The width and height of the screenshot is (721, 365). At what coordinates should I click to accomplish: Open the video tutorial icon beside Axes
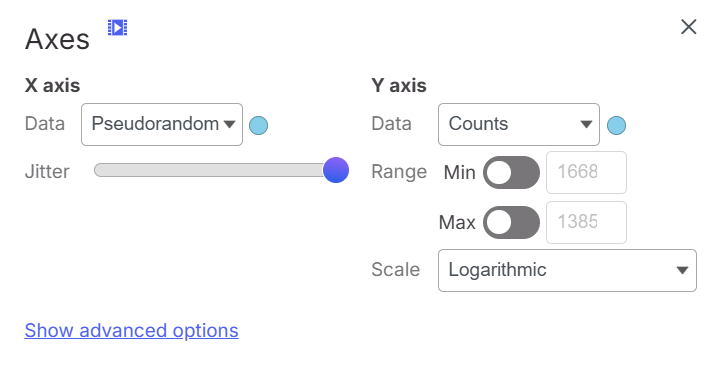tap(118, 28)
